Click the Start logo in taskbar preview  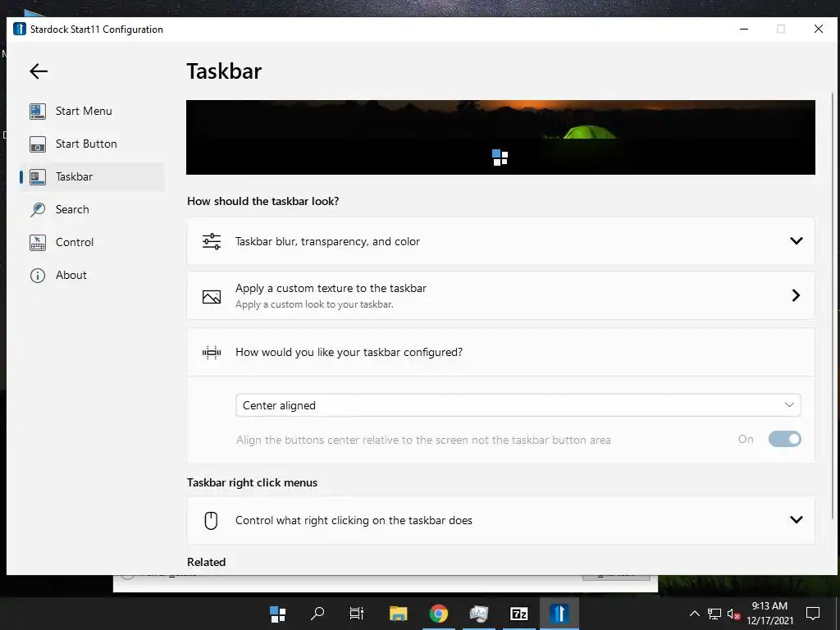click(500, 157)
